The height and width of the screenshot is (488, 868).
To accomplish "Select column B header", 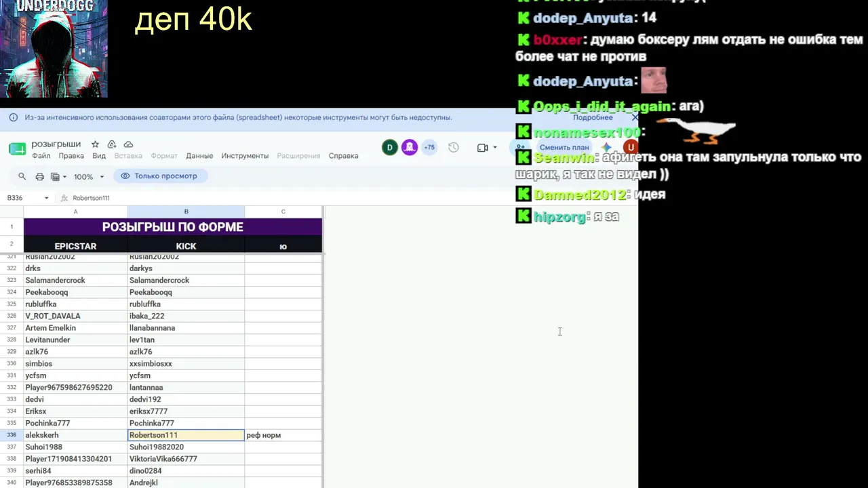I will (x=186, y=212).
